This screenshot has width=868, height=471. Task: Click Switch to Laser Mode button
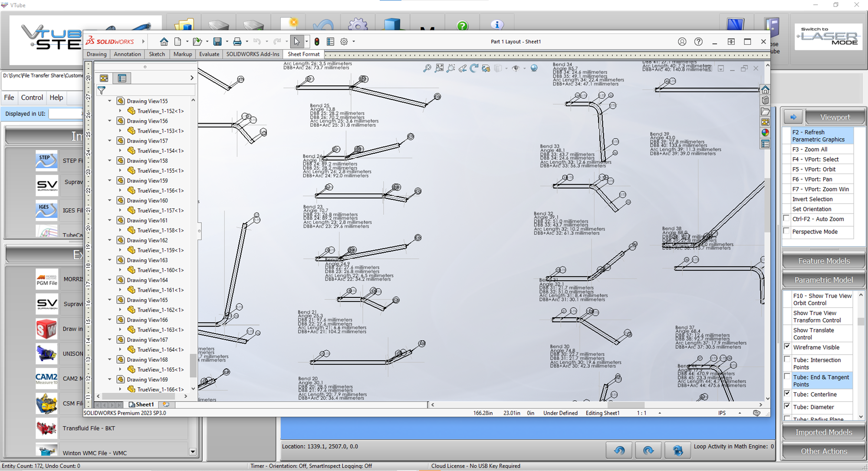coord(829,36)
